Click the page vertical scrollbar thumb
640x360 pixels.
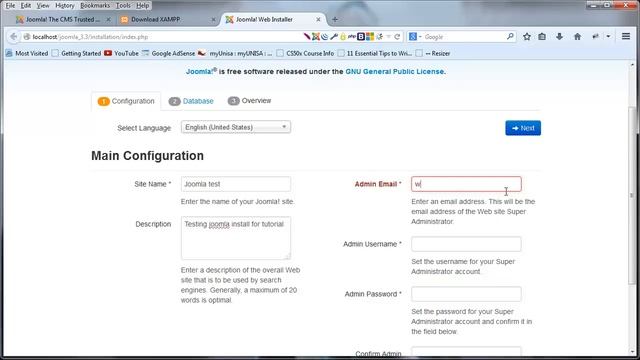(x=632, y=196)
